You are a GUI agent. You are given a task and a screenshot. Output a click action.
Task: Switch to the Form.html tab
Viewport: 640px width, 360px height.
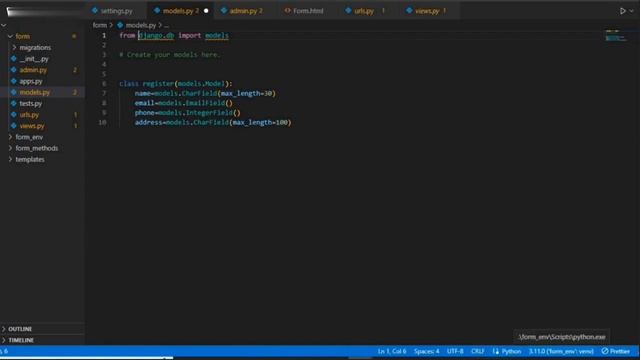coord(307,11)
